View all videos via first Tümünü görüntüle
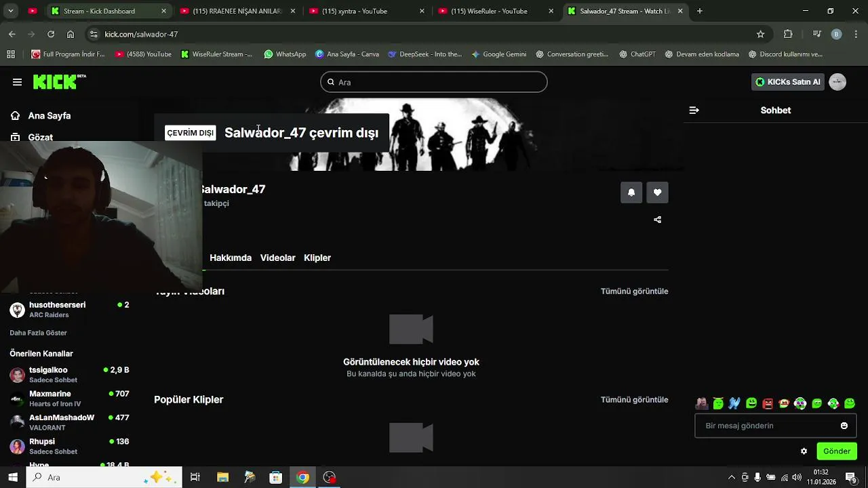The height and width of the screenshot is (488, 868). click(634, 291)
